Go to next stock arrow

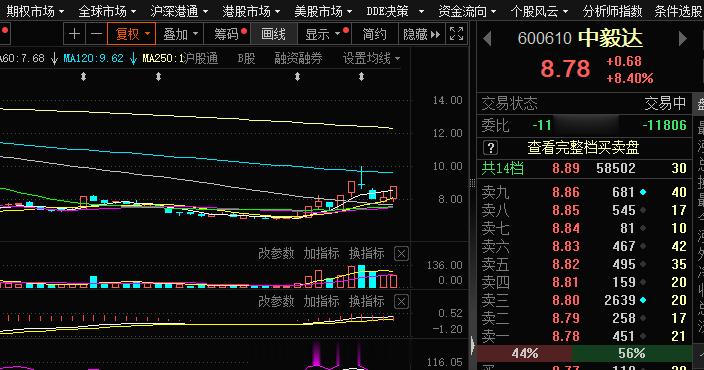682,39
